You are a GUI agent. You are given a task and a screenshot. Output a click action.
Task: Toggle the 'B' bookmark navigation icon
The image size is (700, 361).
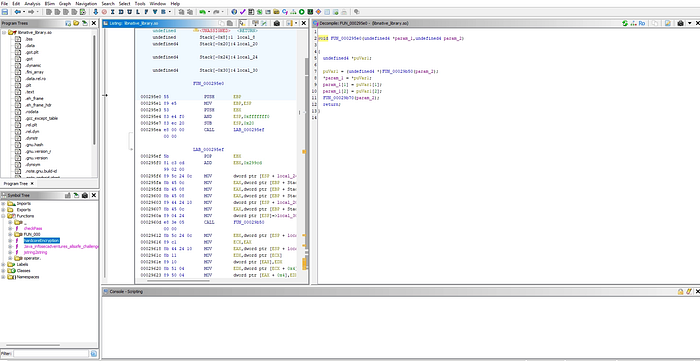point(163,12)
